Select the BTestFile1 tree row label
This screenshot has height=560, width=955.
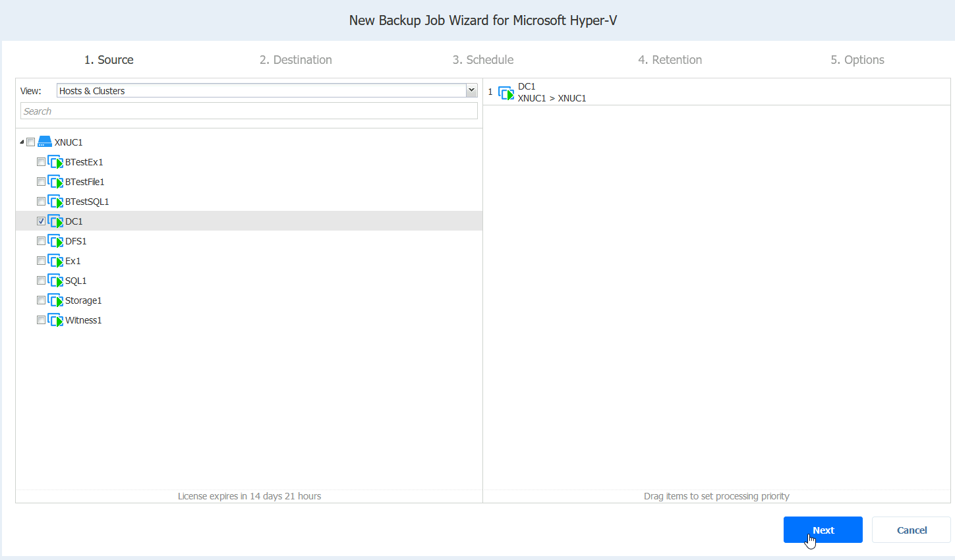pyautogui.click(x=85, y=182)
